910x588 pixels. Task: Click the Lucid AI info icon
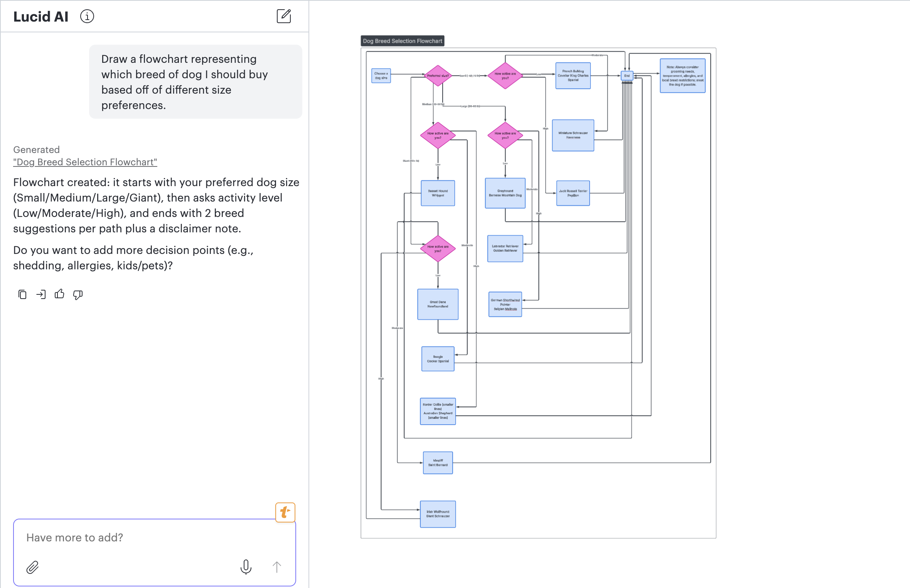(x=87, y=17)
